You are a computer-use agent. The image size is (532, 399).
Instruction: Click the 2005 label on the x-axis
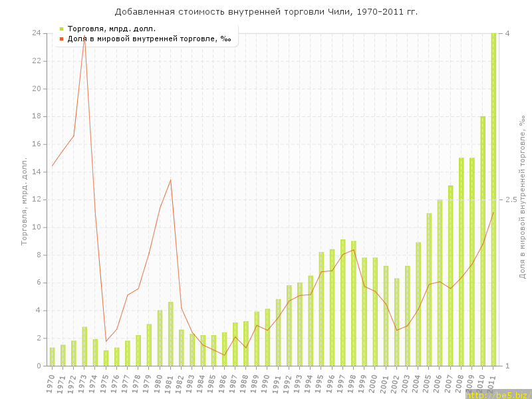(428, 382)
